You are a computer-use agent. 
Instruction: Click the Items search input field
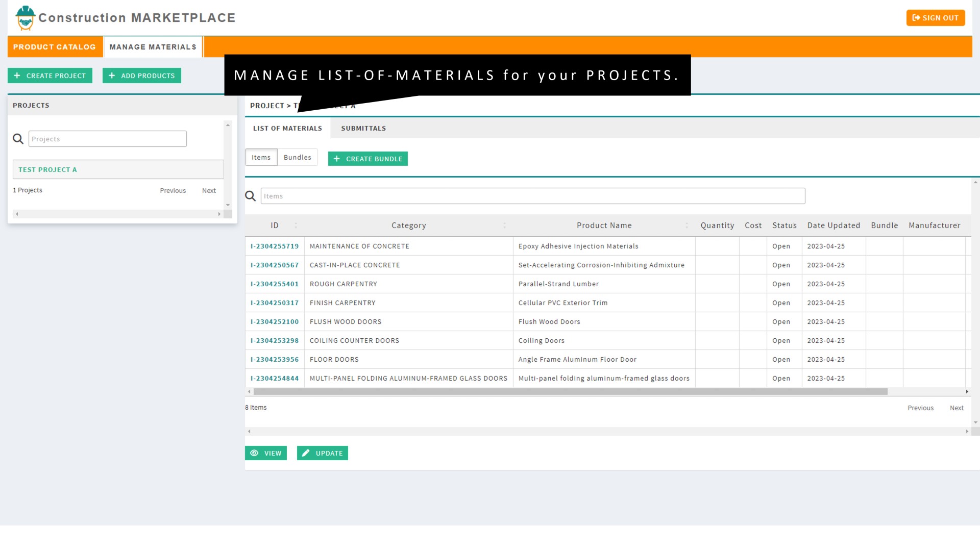(532, 196)
